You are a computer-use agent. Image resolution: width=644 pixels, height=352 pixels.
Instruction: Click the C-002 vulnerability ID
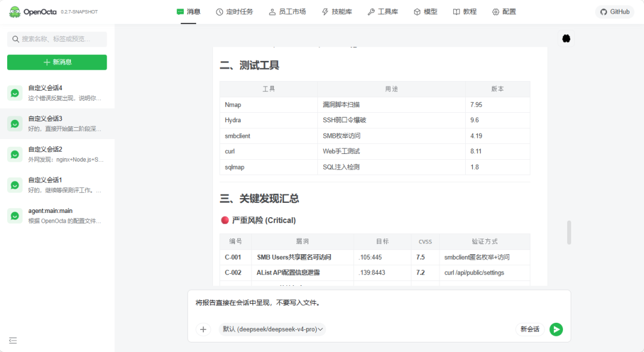pos(233,273)
